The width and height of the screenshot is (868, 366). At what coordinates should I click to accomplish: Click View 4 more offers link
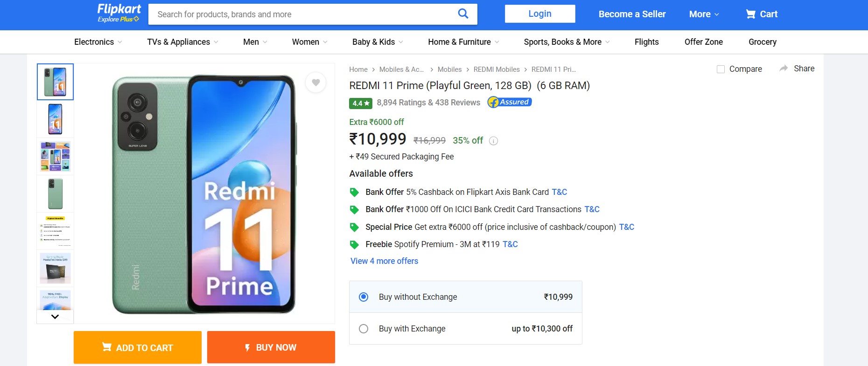click(384, 261)
